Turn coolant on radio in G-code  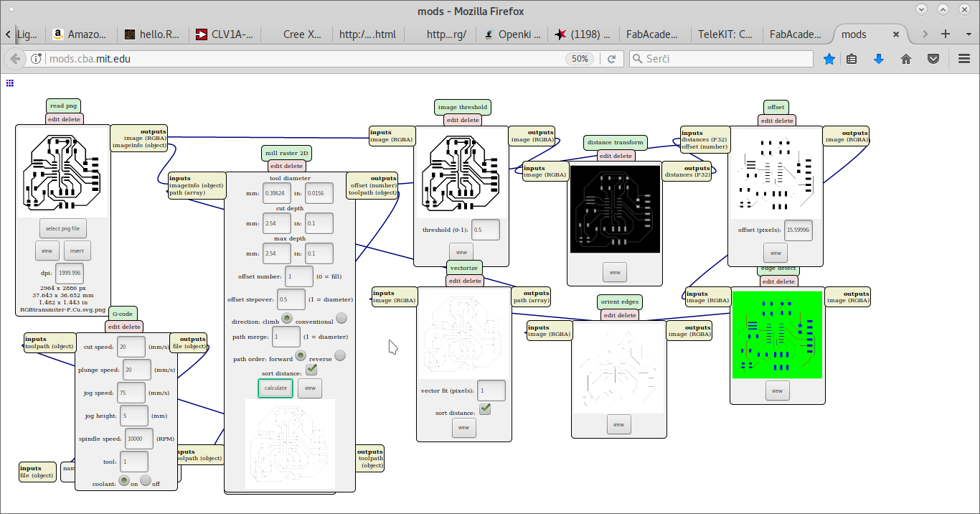pyautogui.click(x=123, y=480)
